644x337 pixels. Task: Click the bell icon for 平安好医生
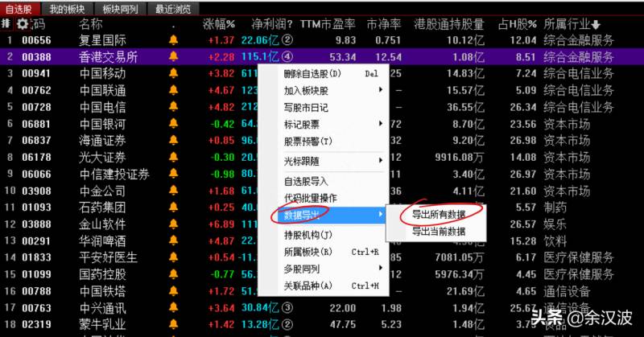[x=173, y=257]
